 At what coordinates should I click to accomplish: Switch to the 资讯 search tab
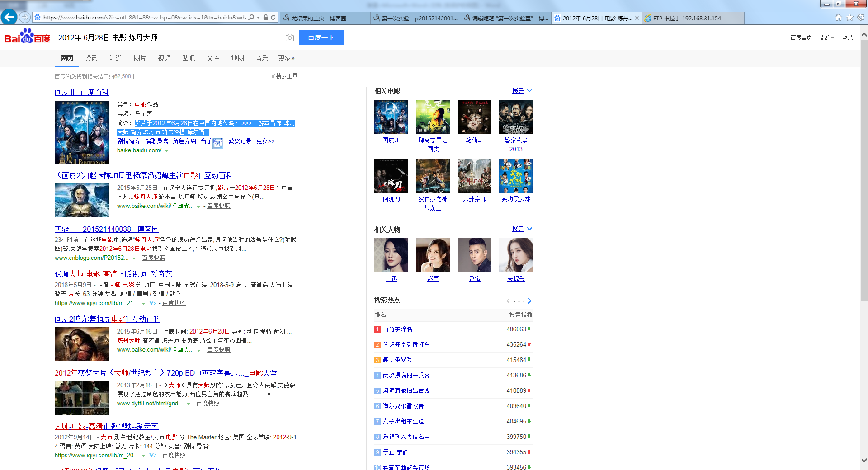pyautogui.click(x=91, y=58)
